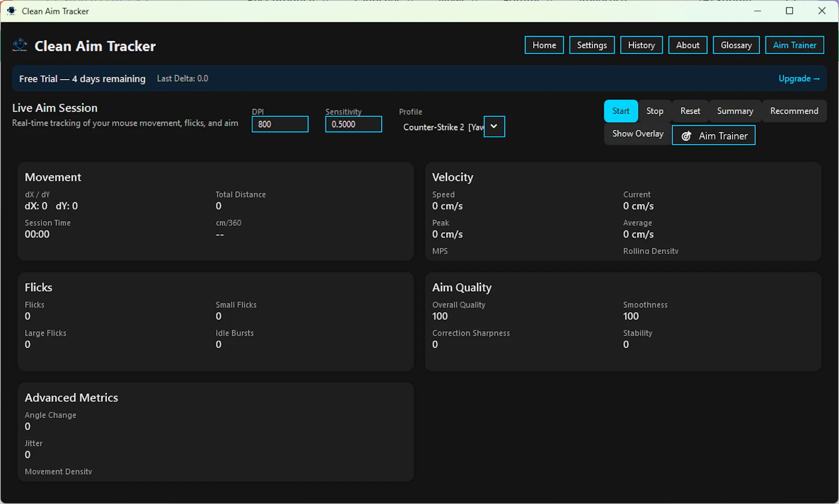The image size is (839, 504).
Task: Click the Smoothness label
Action: coord(646,304)
